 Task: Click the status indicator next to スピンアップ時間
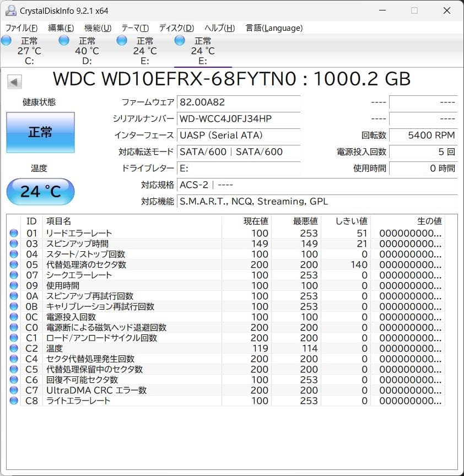pyautogui.click(x=13, y=243)
